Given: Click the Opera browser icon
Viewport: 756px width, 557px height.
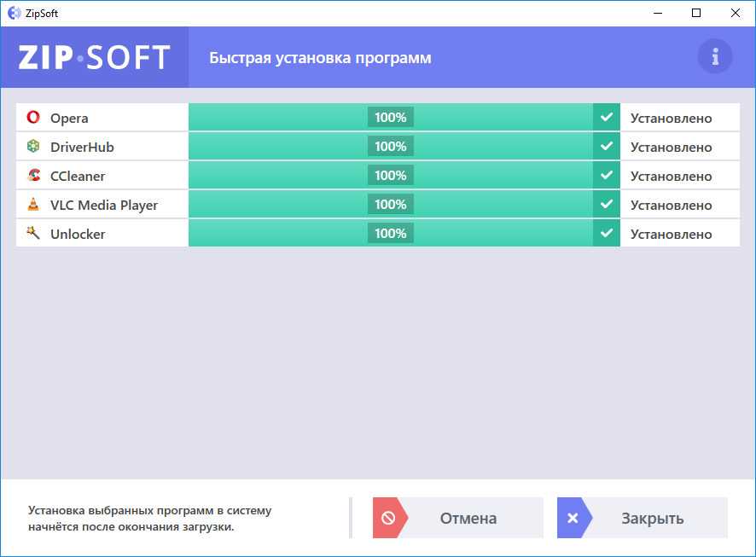Looking at the screenshot, I should 33,117.
